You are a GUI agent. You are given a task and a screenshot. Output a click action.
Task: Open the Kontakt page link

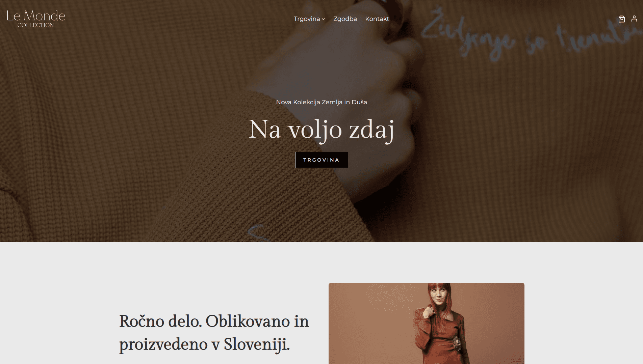pyautogui.click(x=377, y=19)
